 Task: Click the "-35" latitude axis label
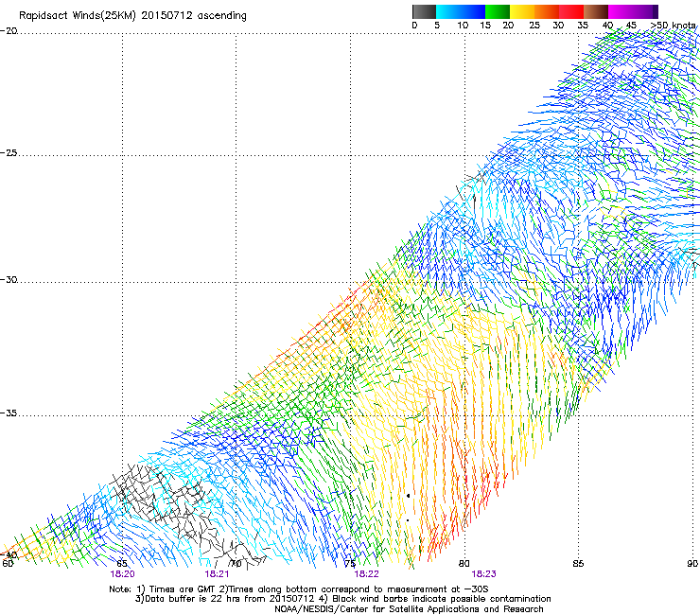pyautogui.click(x=9, y=413)
